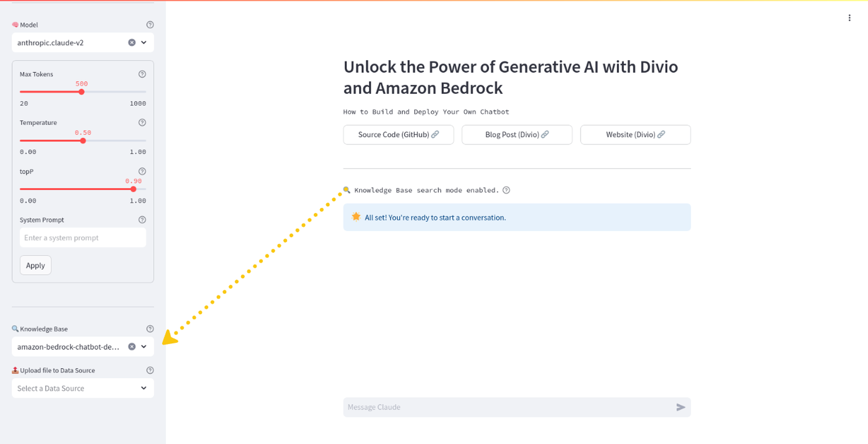Show the Temperature help tooltip

coord(142,122)
